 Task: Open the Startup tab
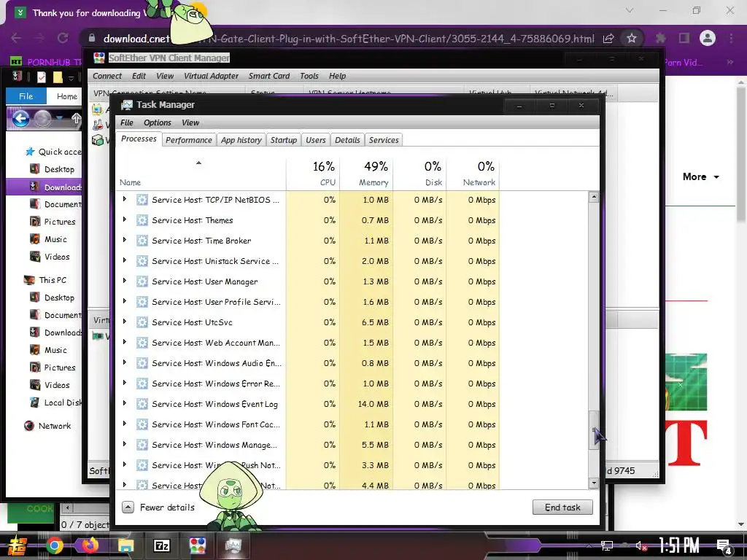284,140
